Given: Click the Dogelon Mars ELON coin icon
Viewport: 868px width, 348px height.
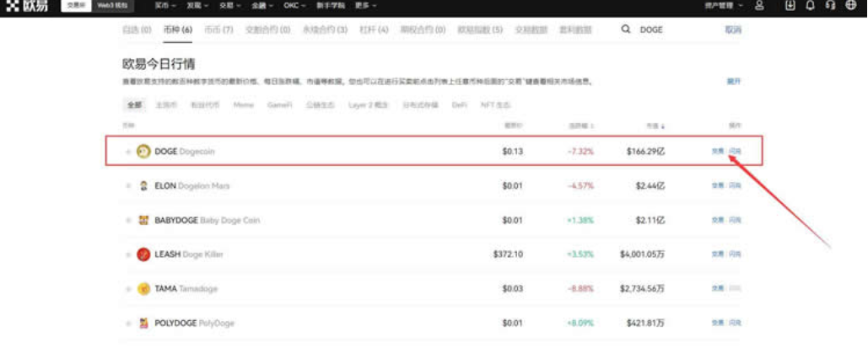Looking at the screenshot, I should 143,186.
